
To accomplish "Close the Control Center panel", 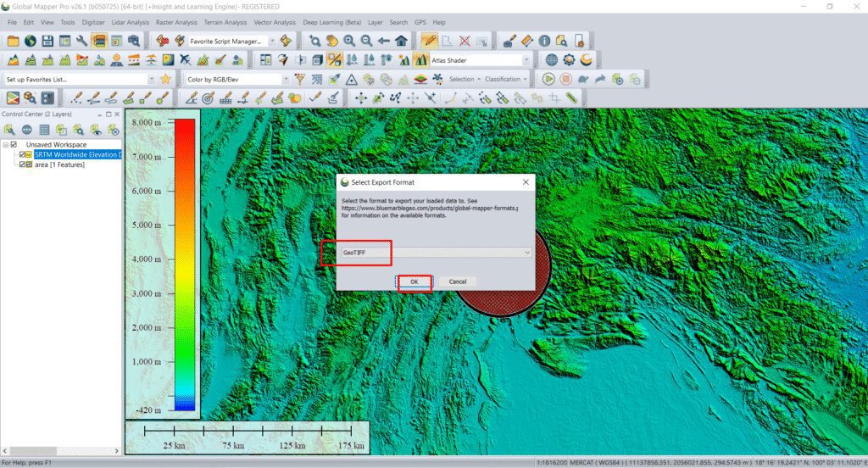I will [x=117, y=114].
